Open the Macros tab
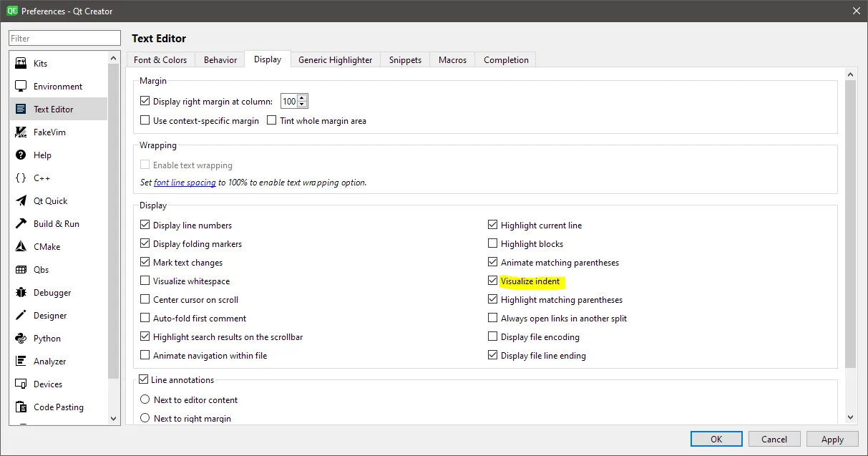868x456 pixels. [452, 60]
